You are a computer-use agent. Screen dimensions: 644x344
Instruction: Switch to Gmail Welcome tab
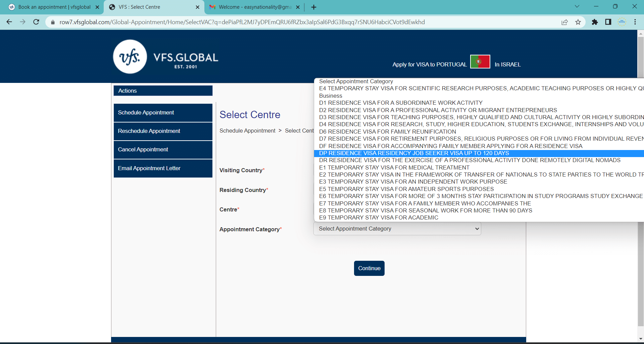coord(254,7)
